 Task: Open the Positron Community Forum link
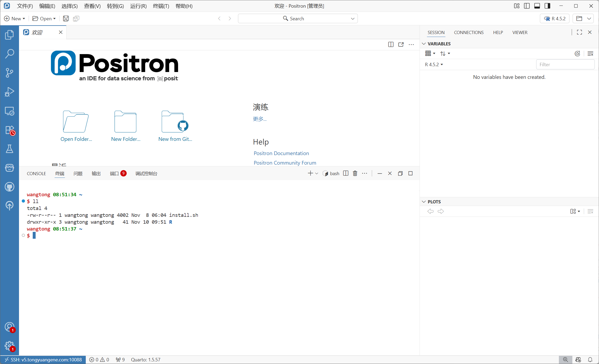coord(285,163)
